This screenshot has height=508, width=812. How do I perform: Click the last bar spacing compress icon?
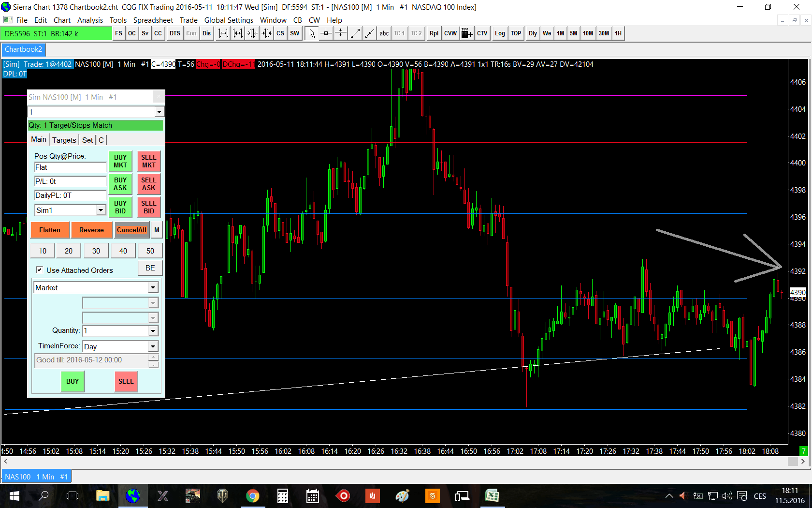[x=267, y=33]
